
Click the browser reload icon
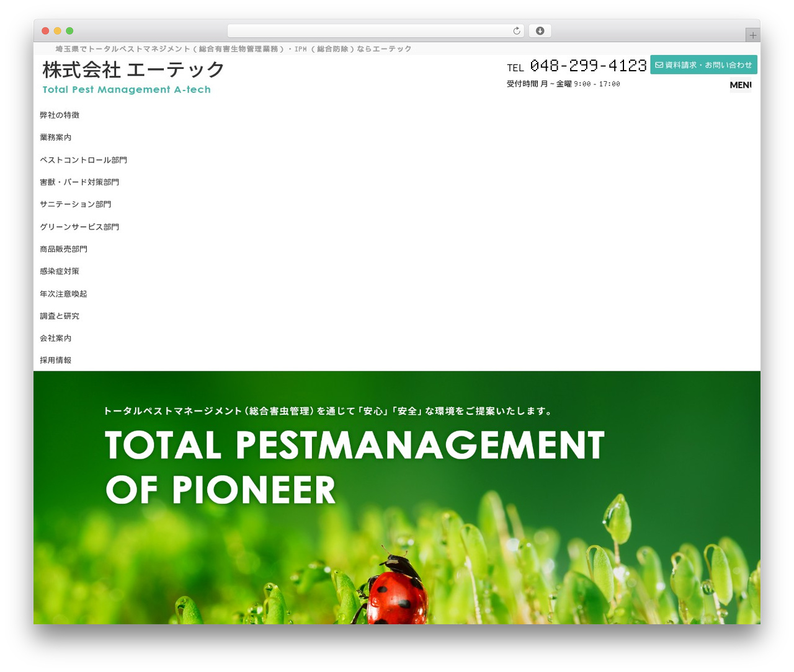tap(516, 31)
